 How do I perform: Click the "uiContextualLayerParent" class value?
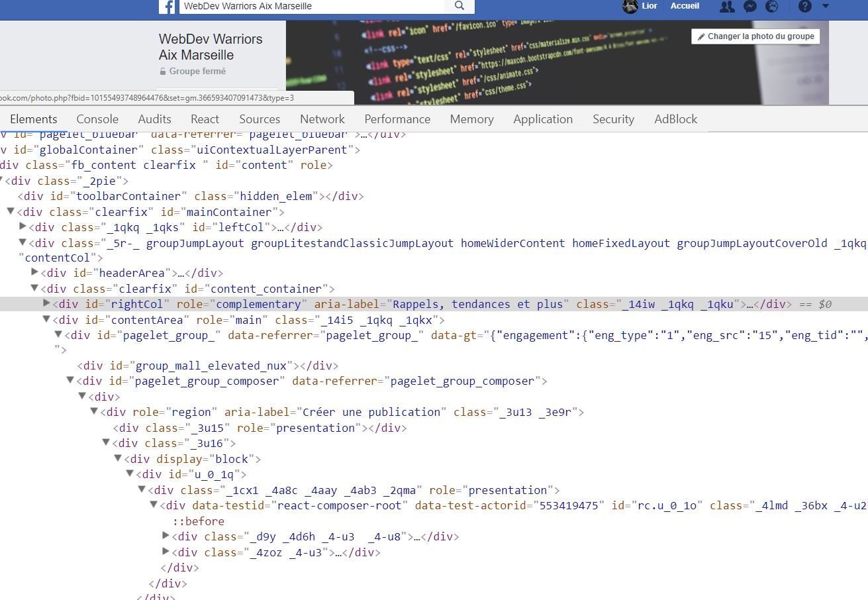[x=272, y=150]
